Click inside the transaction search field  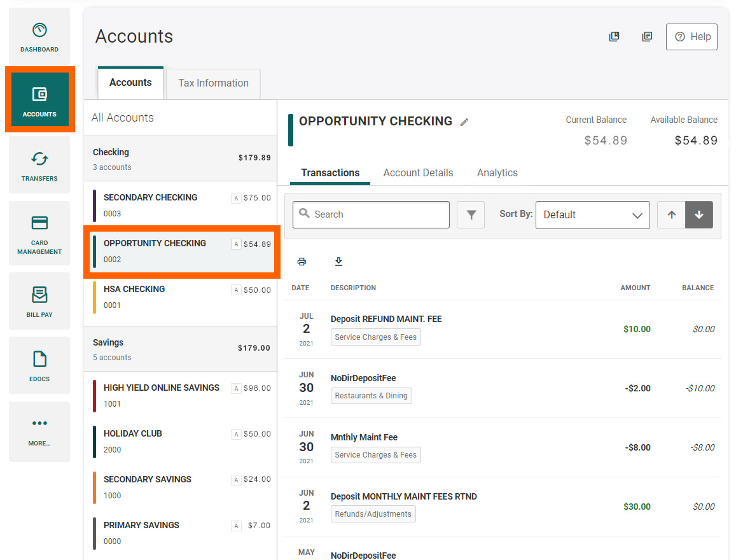pyautogui.click(x=371, y=214)
